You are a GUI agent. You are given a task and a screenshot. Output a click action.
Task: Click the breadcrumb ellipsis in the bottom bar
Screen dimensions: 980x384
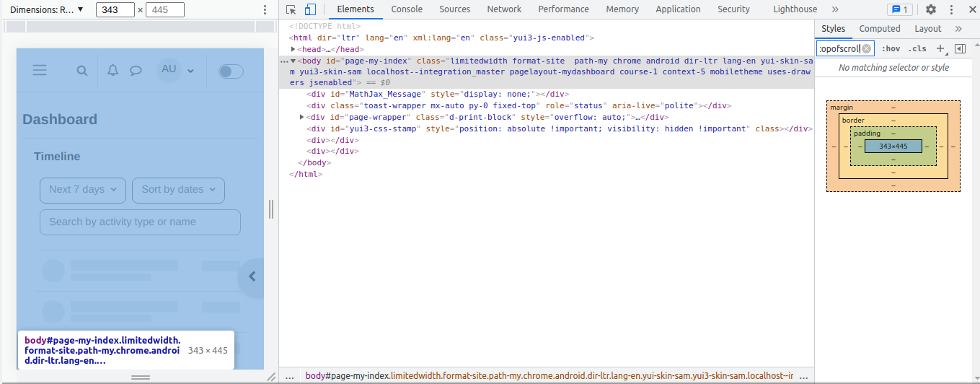pos(289,376)
